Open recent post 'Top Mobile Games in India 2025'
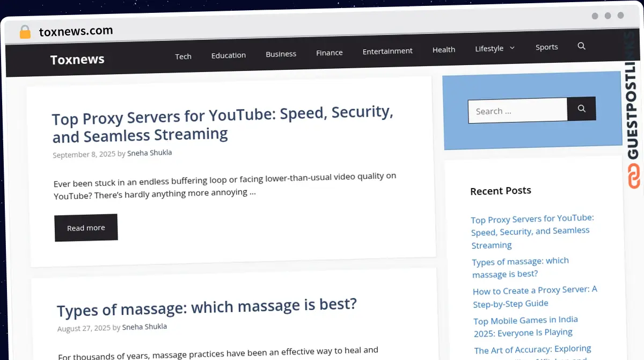644x360 pixels. [x=525, y=326]
